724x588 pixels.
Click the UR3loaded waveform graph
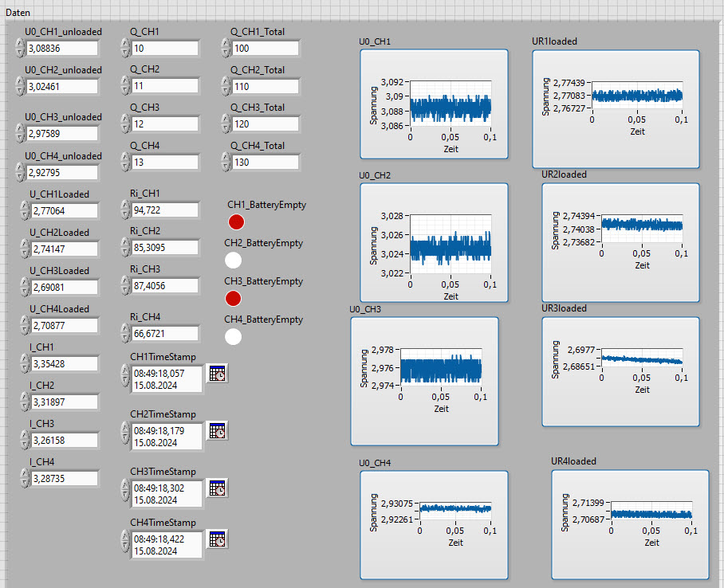coord(620,372)
